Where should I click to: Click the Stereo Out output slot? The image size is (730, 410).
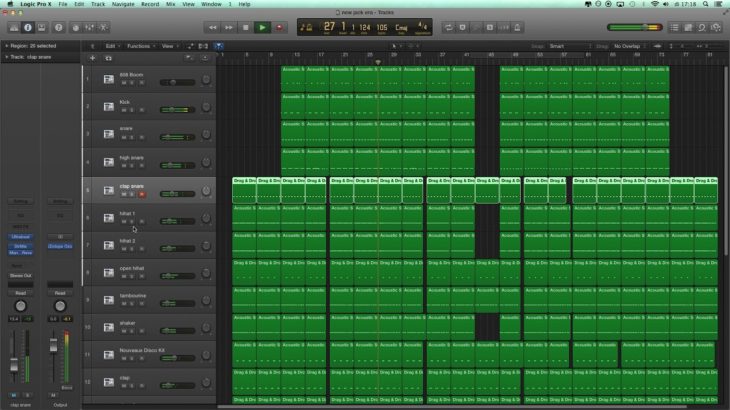20,276
